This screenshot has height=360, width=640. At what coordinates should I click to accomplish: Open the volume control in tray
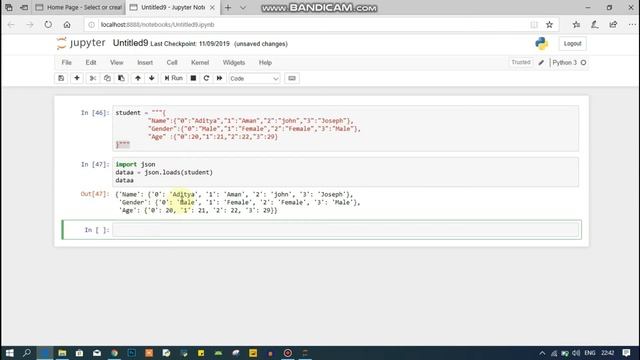pyautogui.click(x=576, y=353)
